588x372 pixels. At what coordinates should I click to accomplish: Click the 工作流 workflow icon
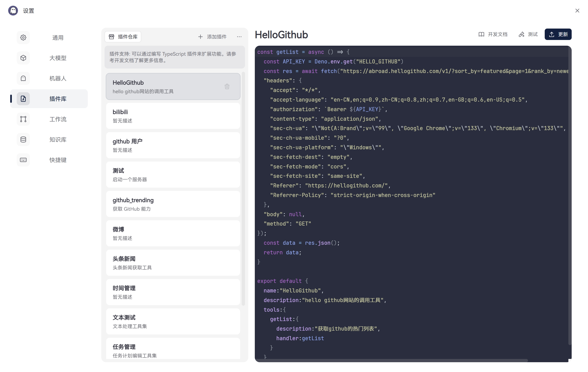pyautogui.click(x=23, y=119)
